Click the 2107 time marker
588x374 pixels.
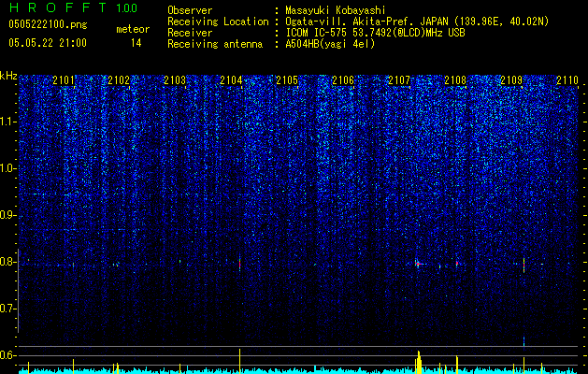[x=399, y=79]
